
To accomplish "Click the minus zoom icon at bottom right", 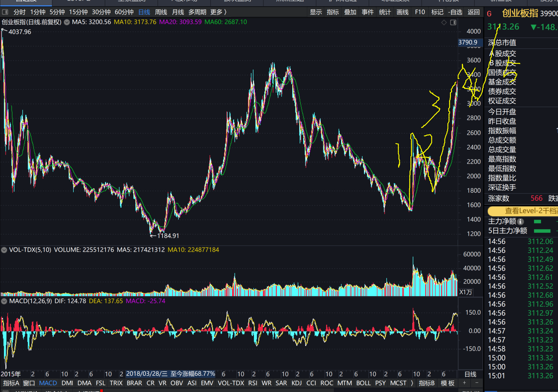I will point(477,383).
